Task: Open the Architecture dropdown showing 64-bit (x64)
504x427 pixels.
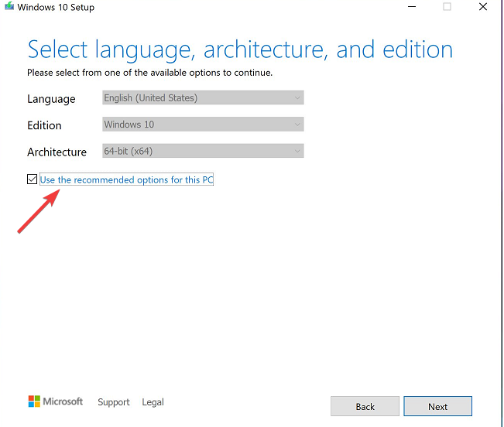Action: [203, 151]
